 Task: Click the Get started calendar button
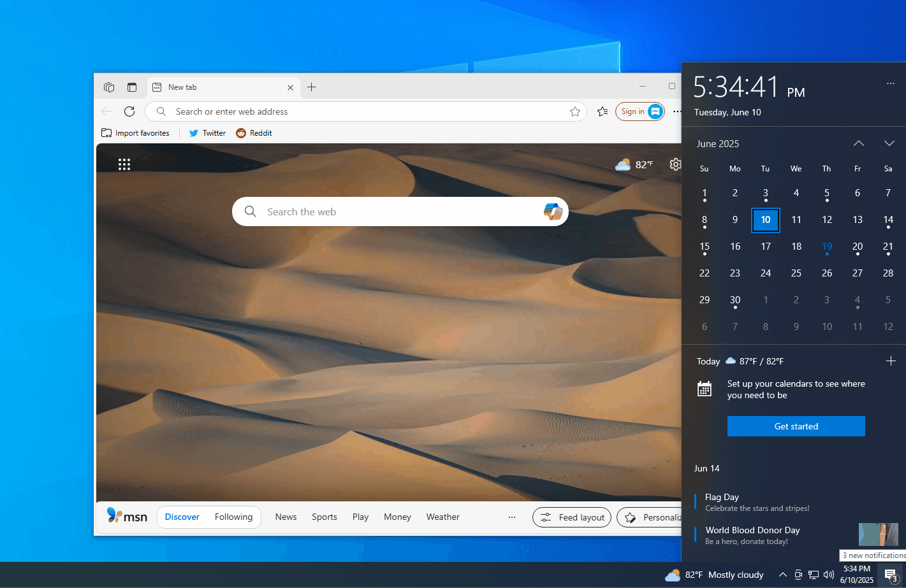pyautogui.click(x=796, y=426)
